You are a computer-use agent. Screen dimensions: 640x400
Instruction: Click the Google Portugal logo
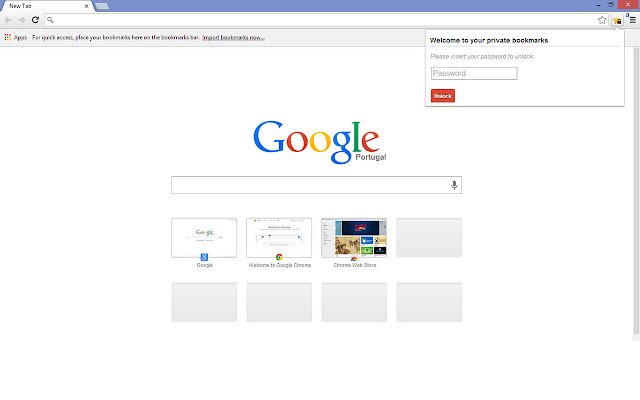coord(320,141)
